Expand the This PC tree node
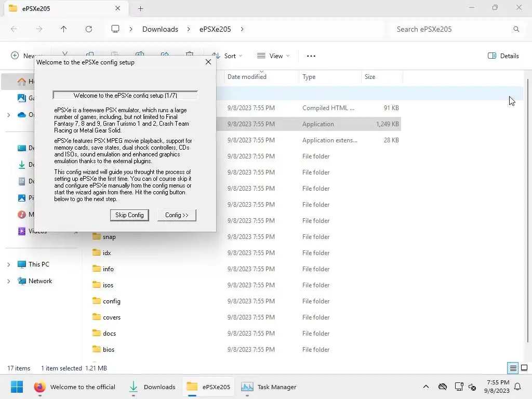 (x=9, y=264)
